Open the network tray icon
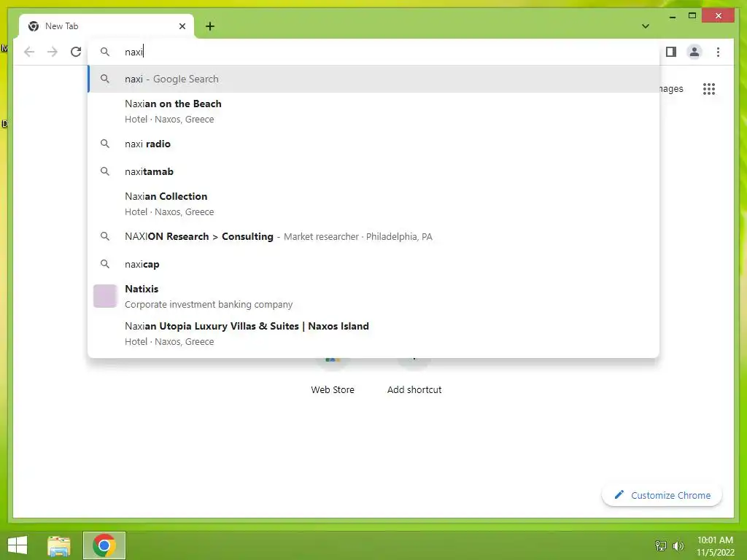The width and height of the screenshot is (747, 560). (x=661, y=545)
